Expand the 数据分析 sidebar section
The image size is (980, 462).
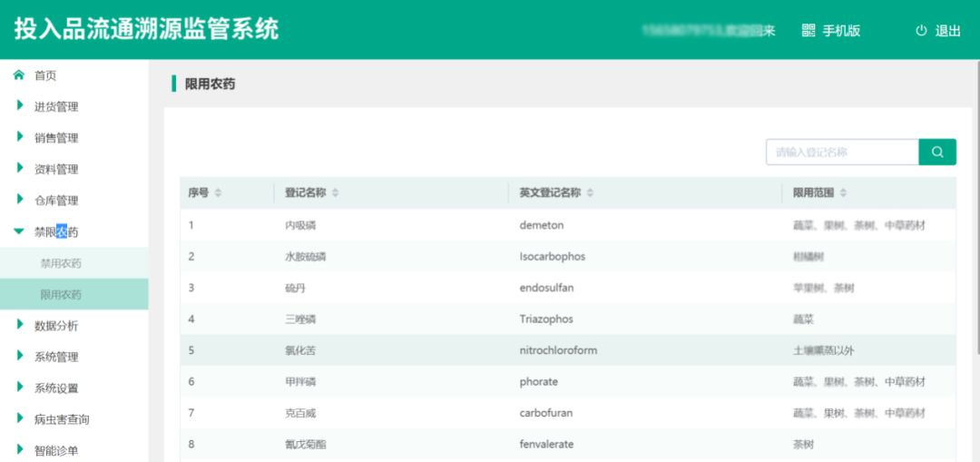pyautogui.click(x=56, y=326)
